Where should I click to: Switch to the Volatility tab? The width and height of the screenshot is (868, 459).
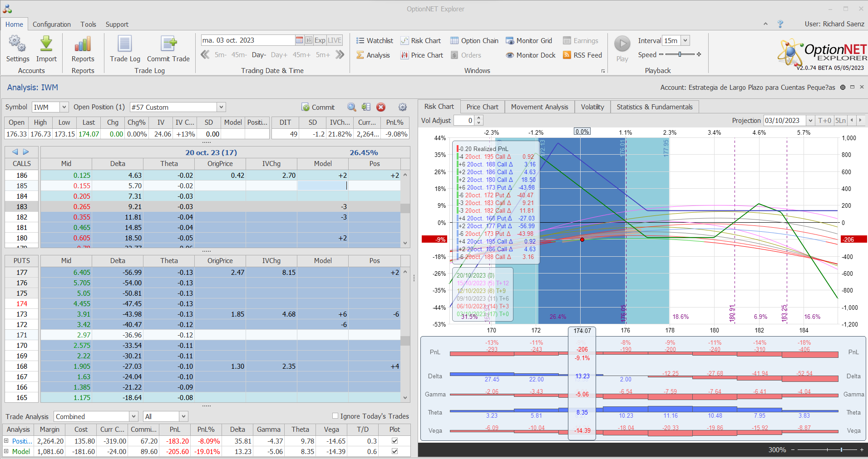[592, 107]
